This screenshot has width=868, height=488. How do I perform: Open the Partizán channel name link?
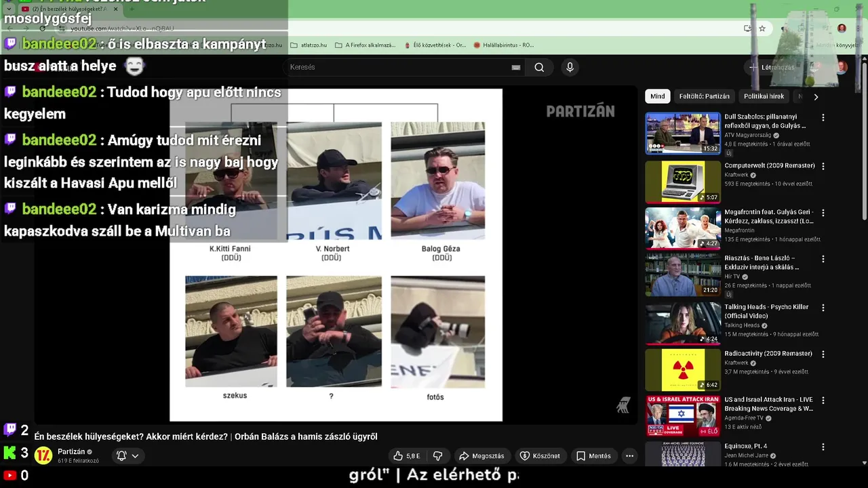(x=71, y=451)
